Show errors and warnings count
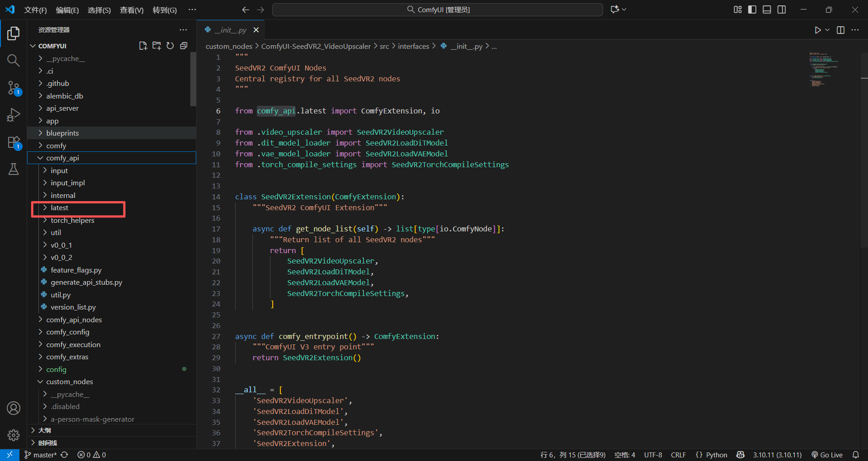This screenshot has width=868, height=461. click(91, 455)
